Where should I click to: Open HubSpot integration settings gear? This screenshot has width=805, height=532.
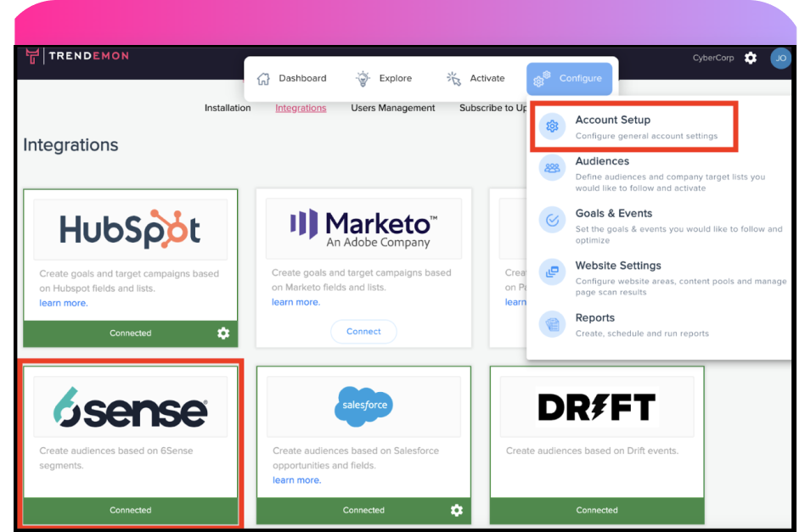223,333
